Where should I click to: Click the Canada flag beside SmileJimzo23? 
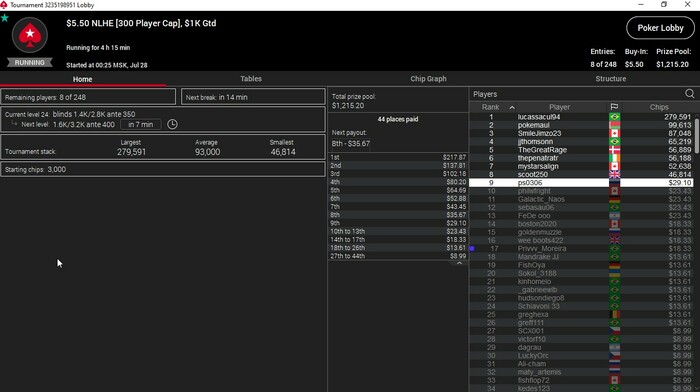click(x=614, y=133)
